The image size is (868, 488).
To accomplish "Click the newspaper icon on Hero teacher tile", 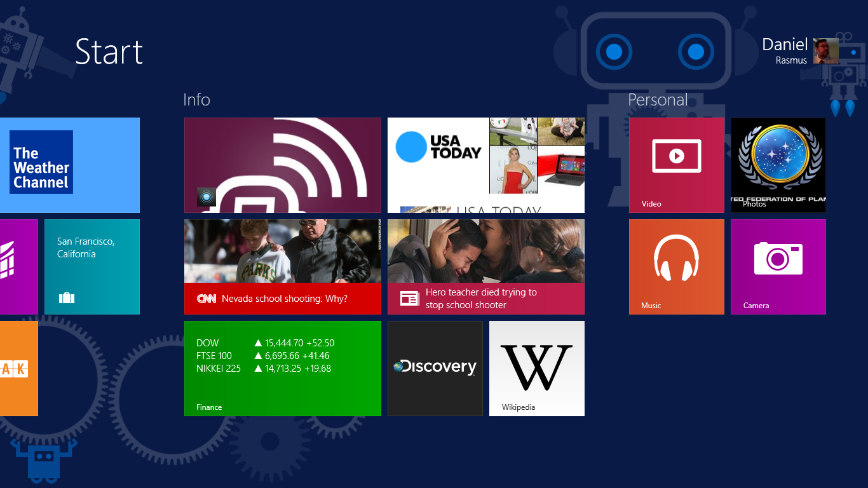I will point(410,299).
